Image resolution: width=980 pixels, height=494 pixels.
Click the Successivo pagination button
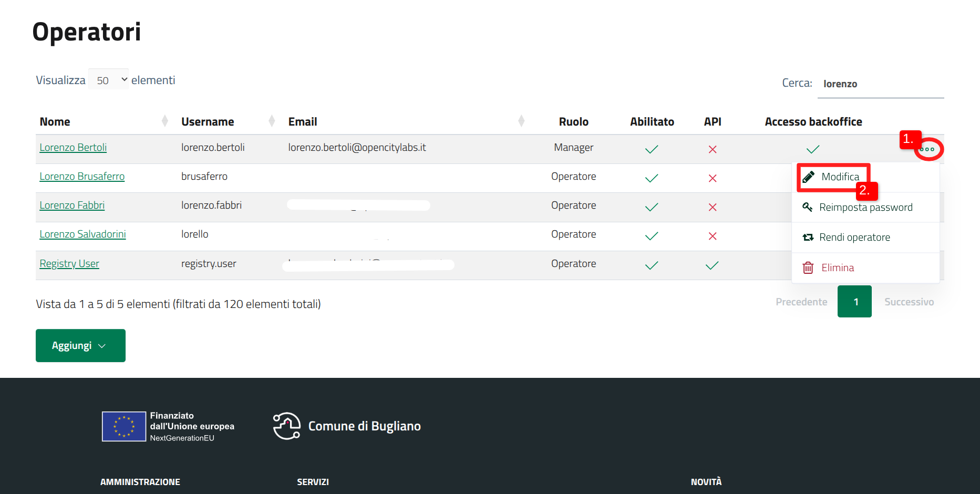click(x=909, y=302)
